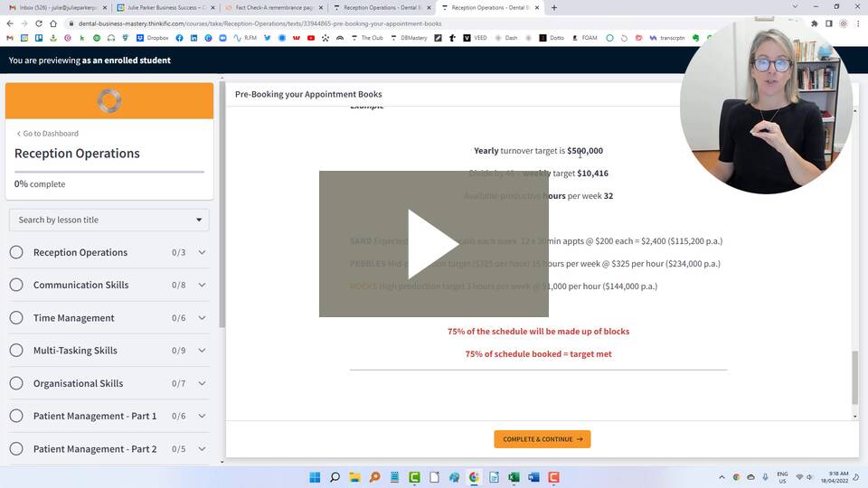This screenshot has width=868, height=488.
Task: Expand the Time Management chapter chevron
Action: [x=202, y=317]
